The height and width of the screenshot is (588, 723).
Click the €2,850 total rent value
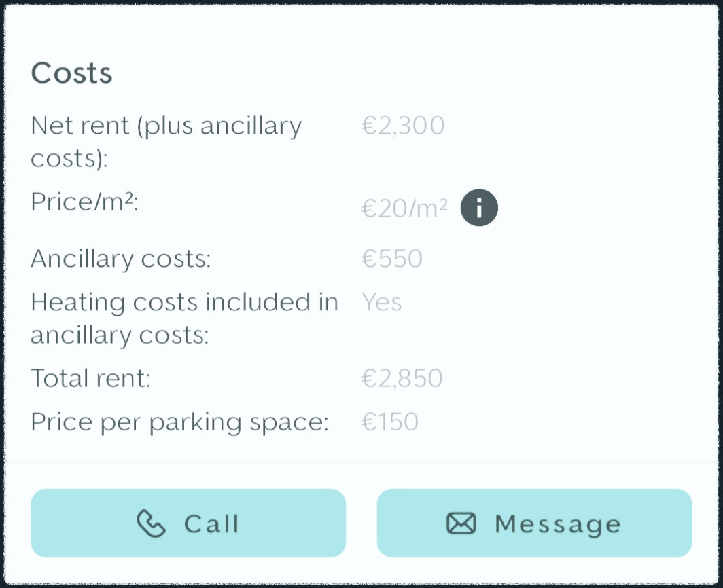(402, 378)
